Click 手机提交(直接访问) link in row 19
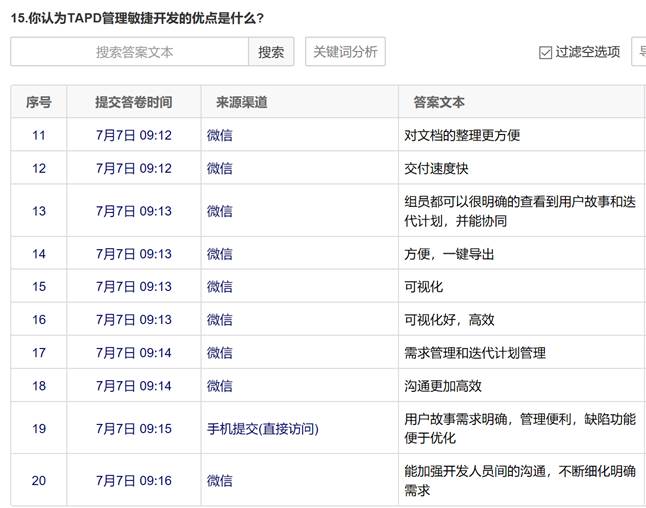This screenshot has height=508, width=646. pos(262,429)
